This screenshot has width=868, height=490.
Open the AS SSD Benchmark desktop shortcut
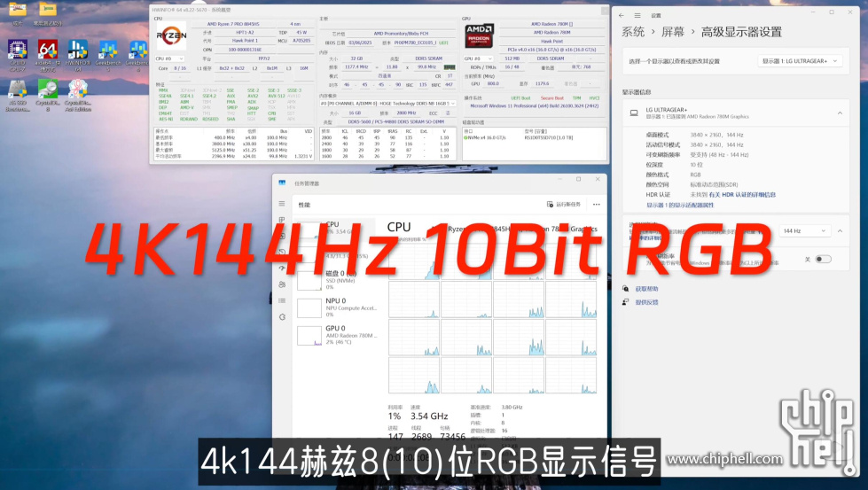(x=17, y=95)
